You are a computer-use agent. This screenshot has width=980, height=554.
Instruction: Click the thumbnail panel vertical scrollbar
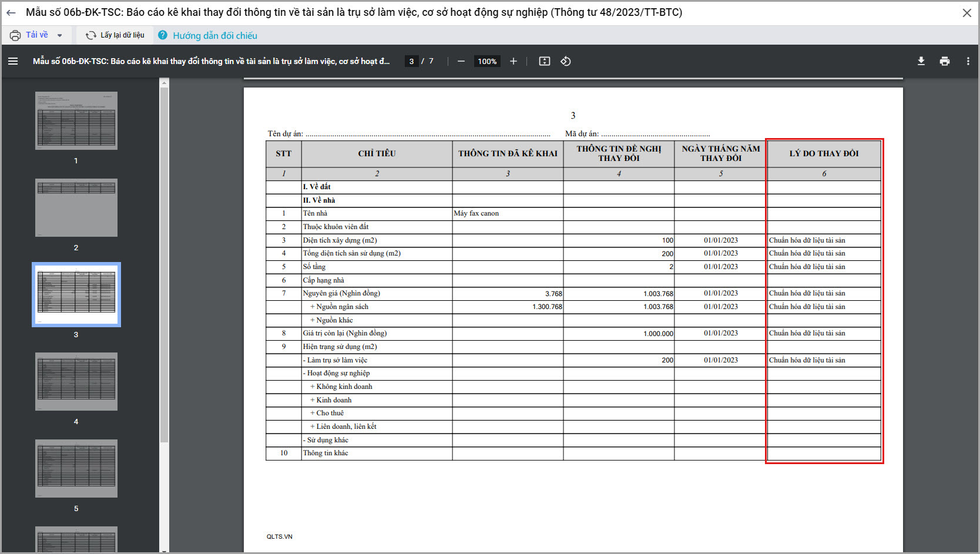[165, 264]
